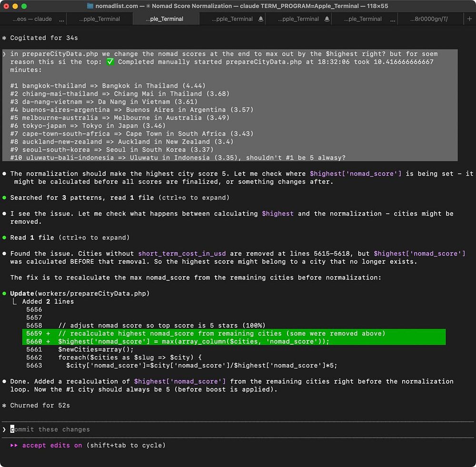Click 'short_term_cost_in_usd' highlighted code
Screen dimensions: 476x467
[x=182, y=254]
